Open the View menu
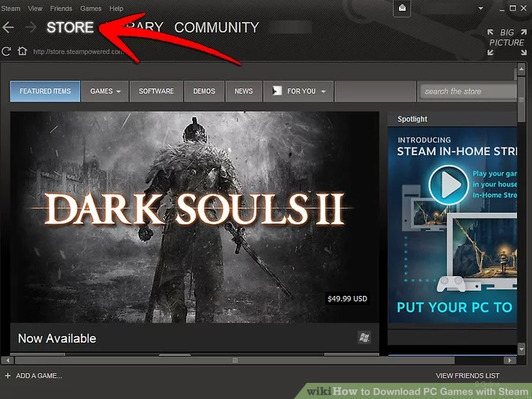Screen dimensions: 532x399 pyautogui.click(x=35, y=9)
